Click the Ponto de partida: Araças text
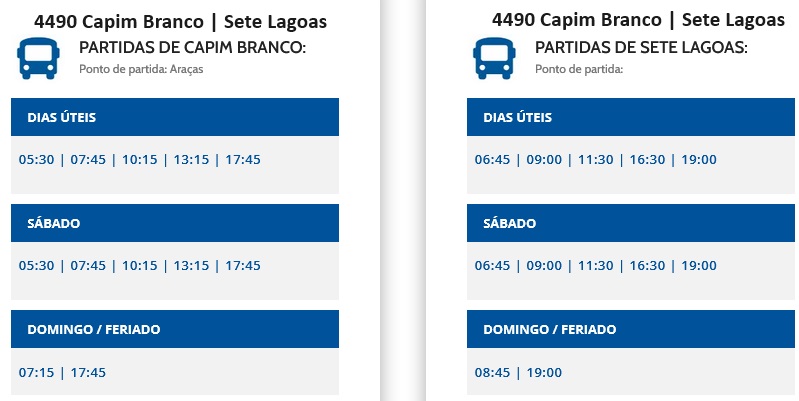 pyautogui.click(x=141, y=69)
